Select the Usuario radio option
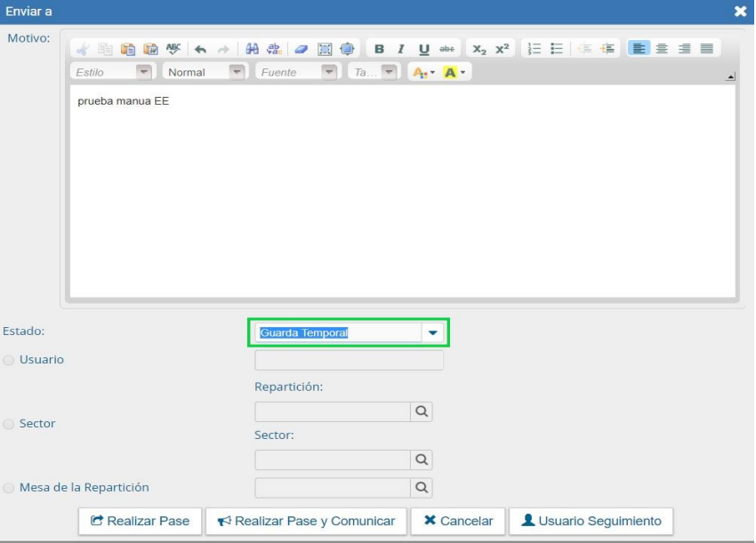756x543 pixels. click(9, 360)
